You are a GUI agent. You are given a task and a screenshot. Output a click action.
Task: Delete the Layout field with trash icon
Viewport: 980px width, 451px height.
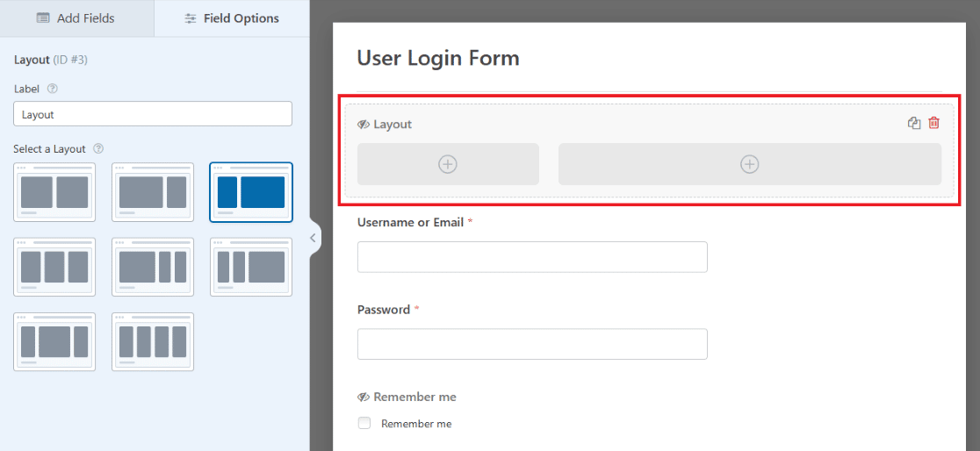933,124
